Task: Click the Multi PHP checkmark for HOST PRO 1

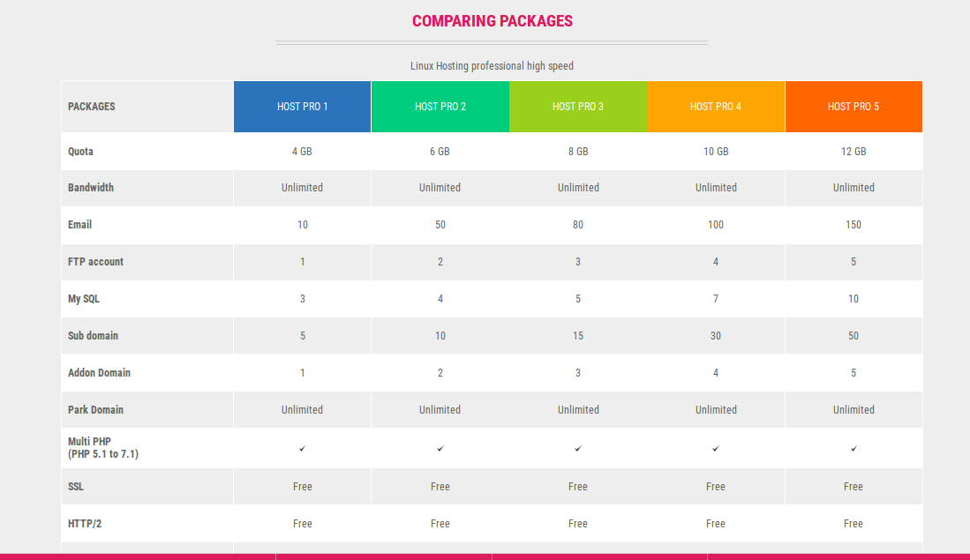Action: [x=303, y=449]
